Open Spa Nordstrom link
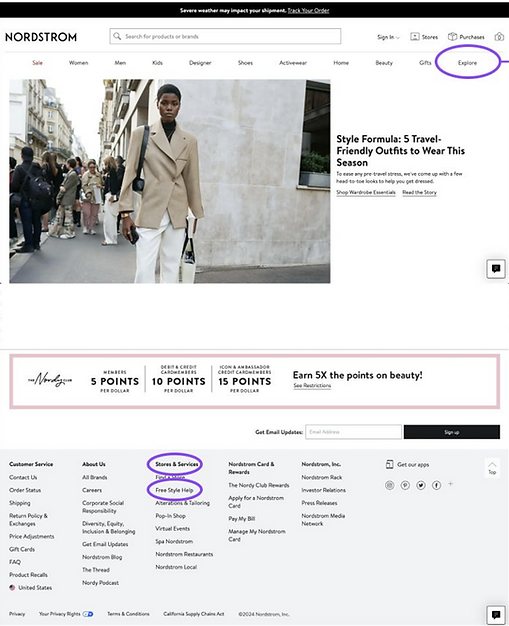 (174, 541)
